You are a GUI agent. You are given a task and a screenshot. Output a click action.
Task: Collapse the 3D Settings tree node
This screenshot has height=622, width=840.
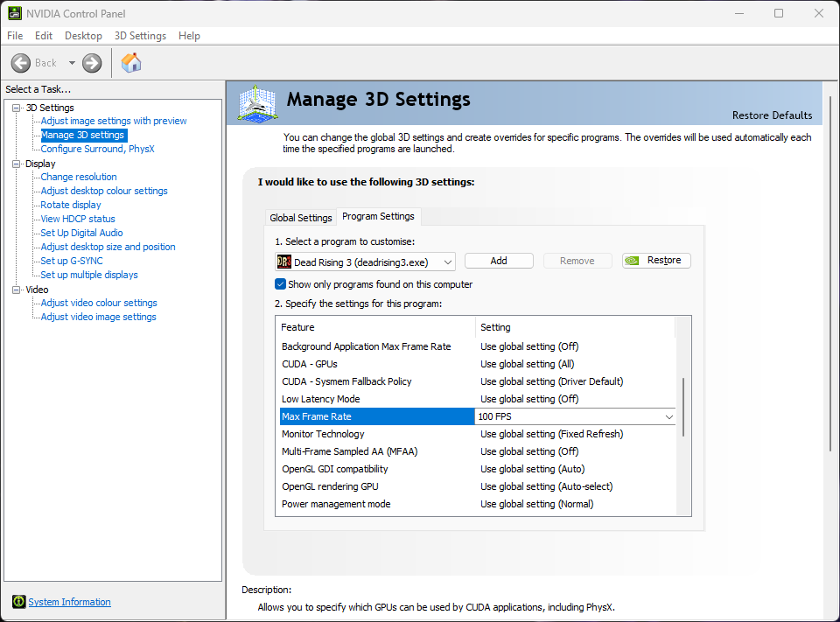[x=16, y=108]
